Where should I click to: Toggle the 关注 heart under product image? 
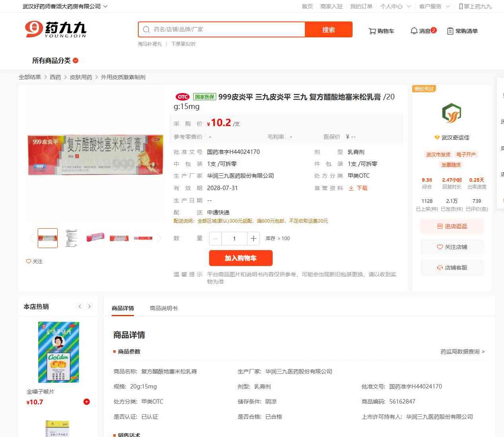[34, 261]
